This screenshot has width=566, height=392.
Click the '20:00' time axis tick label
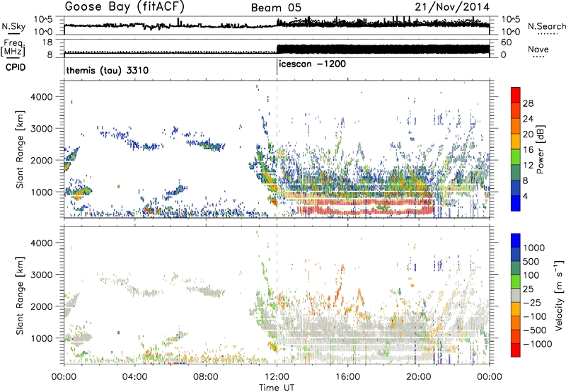click(x=419, y=377)
